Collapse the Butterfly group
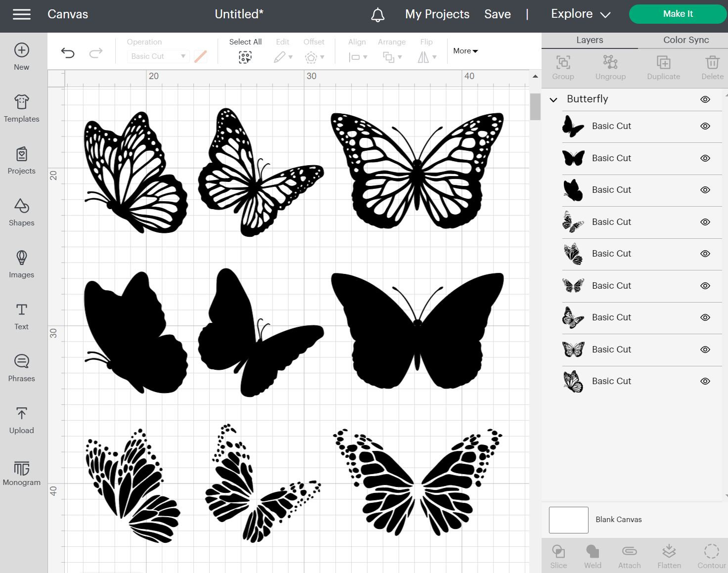Screen dimensions: 728x573 pyautogui.click(x=553, y=99)
